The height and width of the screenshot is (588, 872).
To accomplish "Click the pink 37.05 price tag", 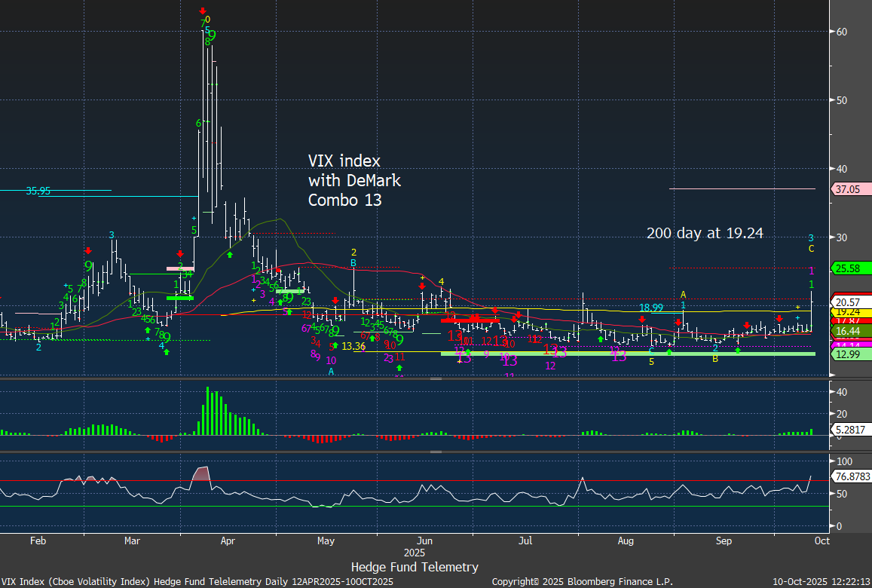I will pos(849,189).
